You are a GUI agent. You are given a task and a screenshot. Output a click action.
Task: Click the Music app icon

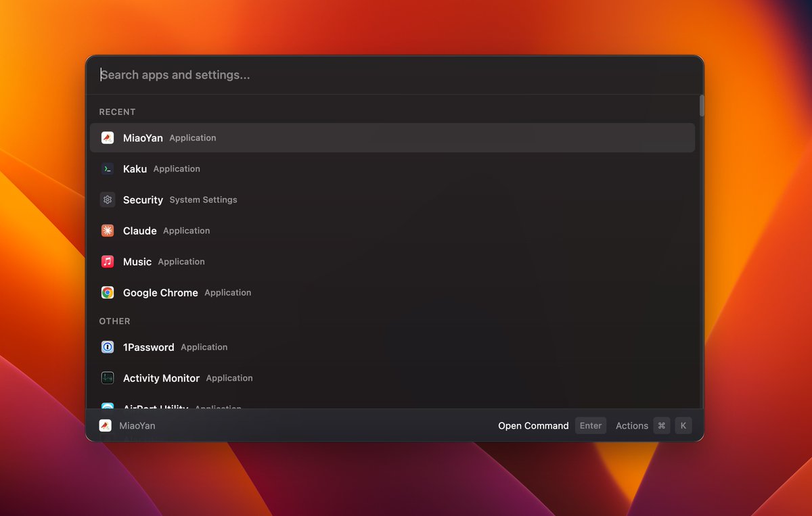click(108, 262)
